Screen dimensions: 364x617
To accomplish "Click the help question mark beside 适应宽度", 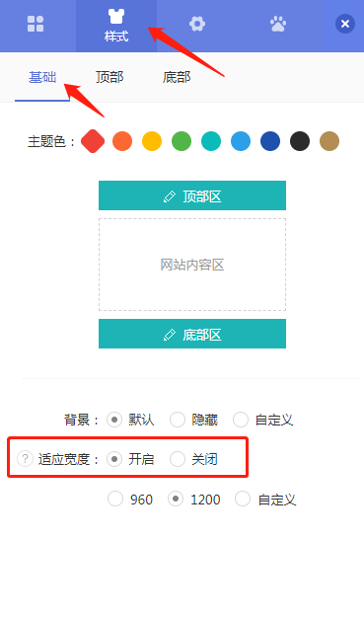I will click(25, 459).
